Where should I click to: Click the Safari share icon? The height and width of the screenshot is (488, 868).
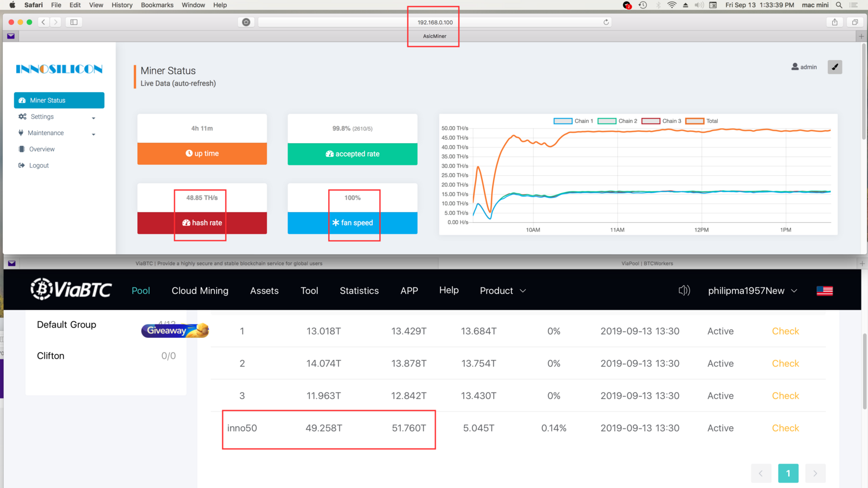(x=835, y=22)
